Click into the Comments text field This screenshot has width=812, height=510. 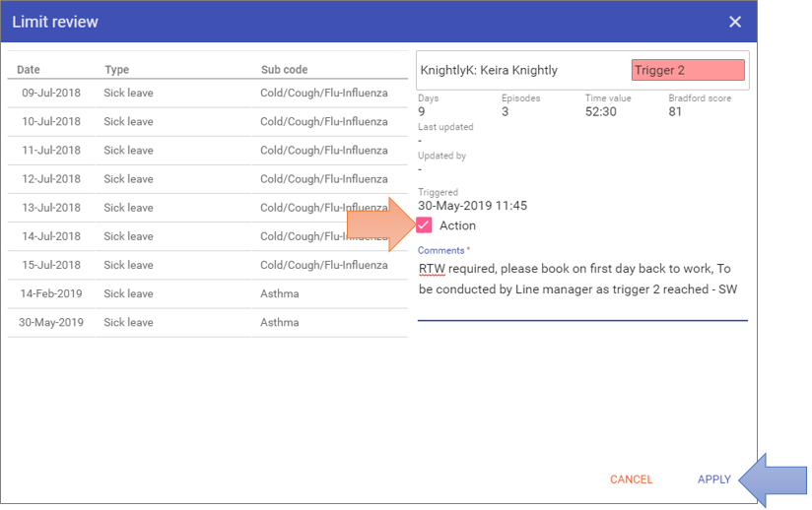[581, 280]
